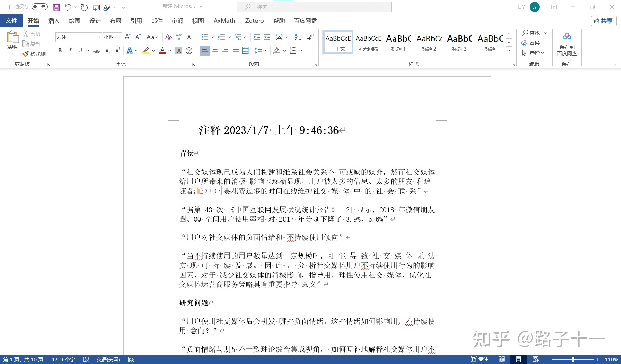Image resolution: width=621 pixels, height=364 pixels.
Task: Click the red font color button
Action: (x=162, y=51)
